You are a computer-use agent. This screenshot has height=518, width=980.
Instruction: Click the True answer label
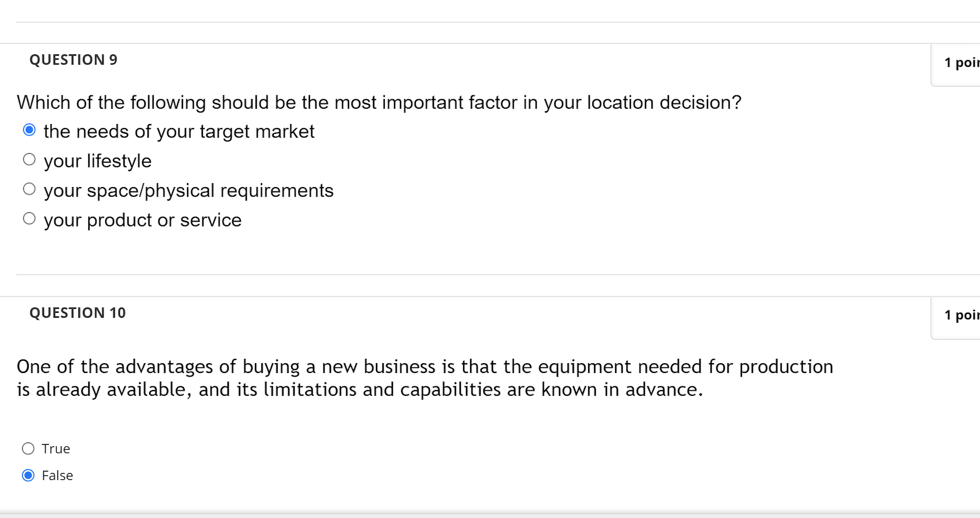tap(56, 448)
